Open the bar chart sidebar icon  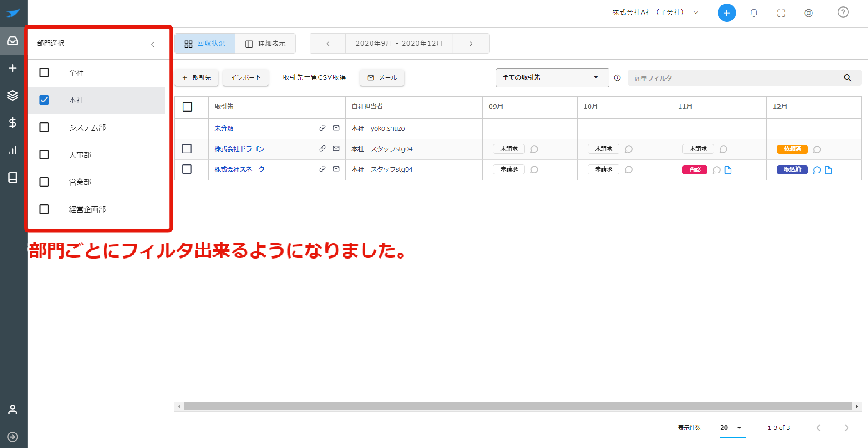13,150
